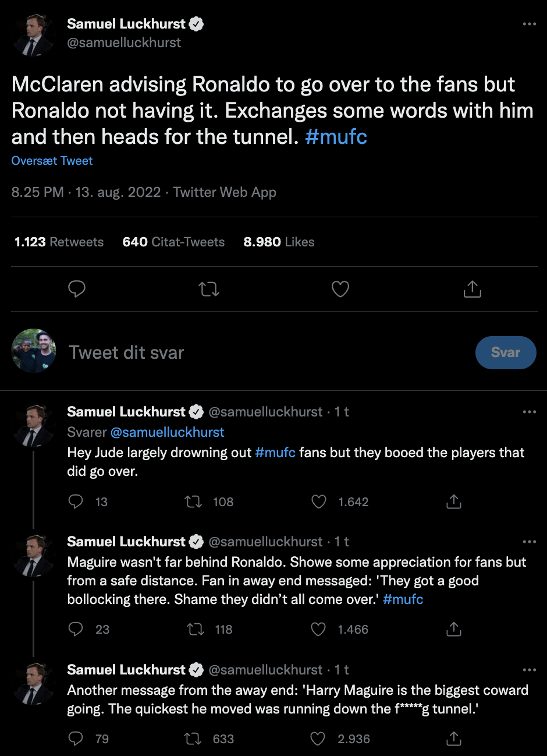Click Oversæt Tweet to translate
The image size is (547, 756).
[x=52, y=161]
